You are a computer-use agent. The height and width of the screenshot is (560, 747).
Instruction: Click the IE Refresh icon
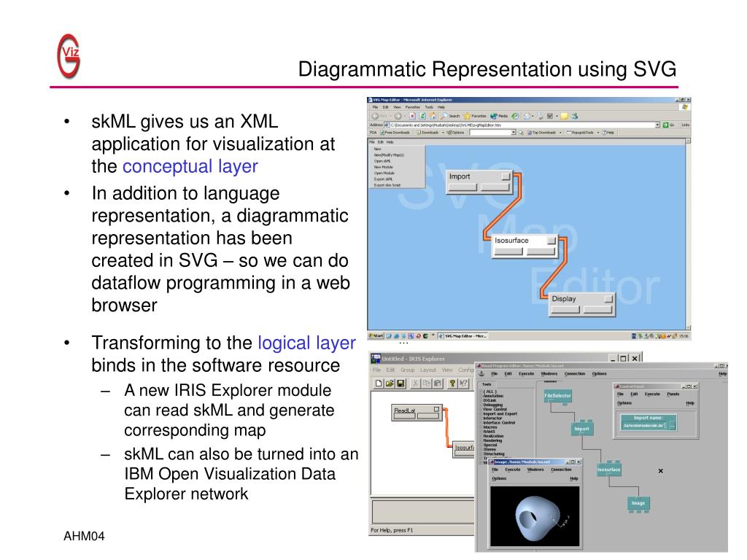[x=423, y=116]
